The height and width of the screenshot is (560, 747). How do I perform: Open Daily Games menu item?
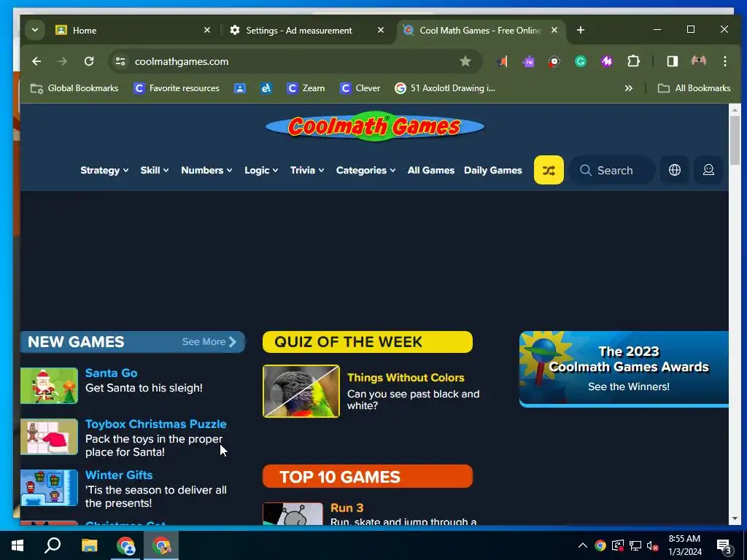point(492,170)
